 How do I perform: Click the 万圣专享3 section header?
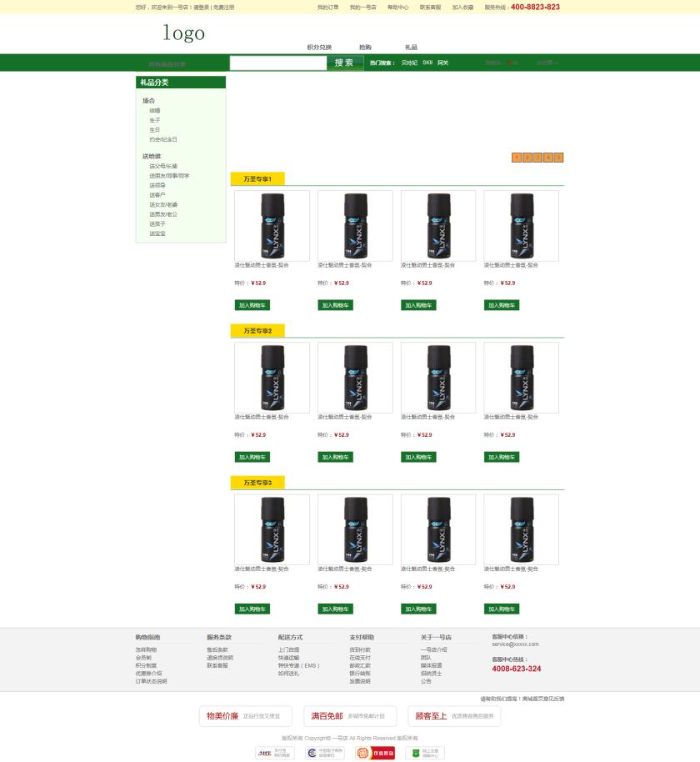[x=257, y=483]
